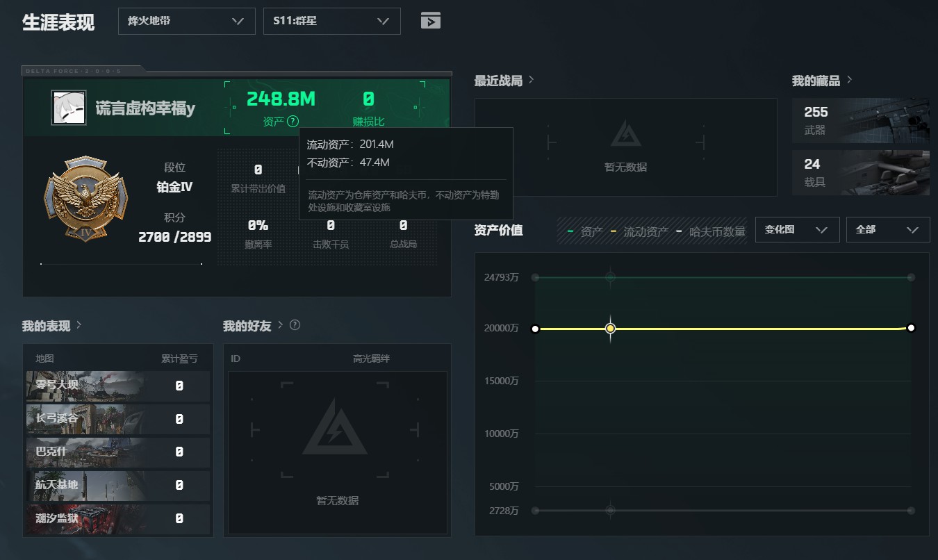Open the 255 武器 weapons collection card

coord(861,120)
